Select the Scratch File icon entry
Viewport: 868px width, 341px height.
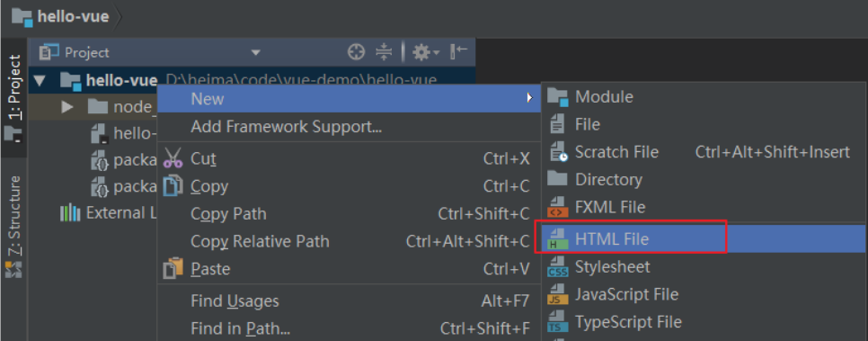point(557,152)
